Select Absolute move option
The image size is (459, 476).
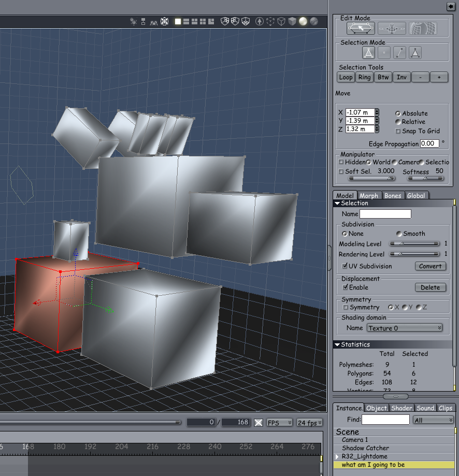(398, 113)
